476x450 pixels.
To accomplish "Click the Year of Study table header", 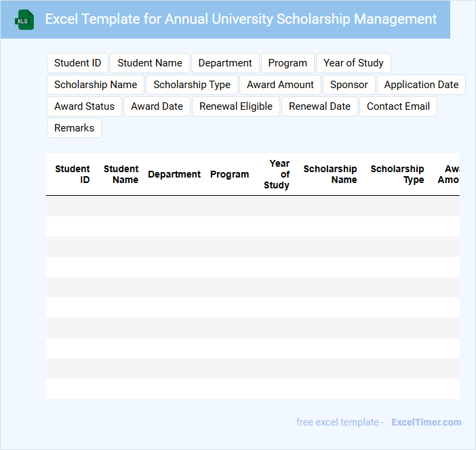I will click(277, 174).
